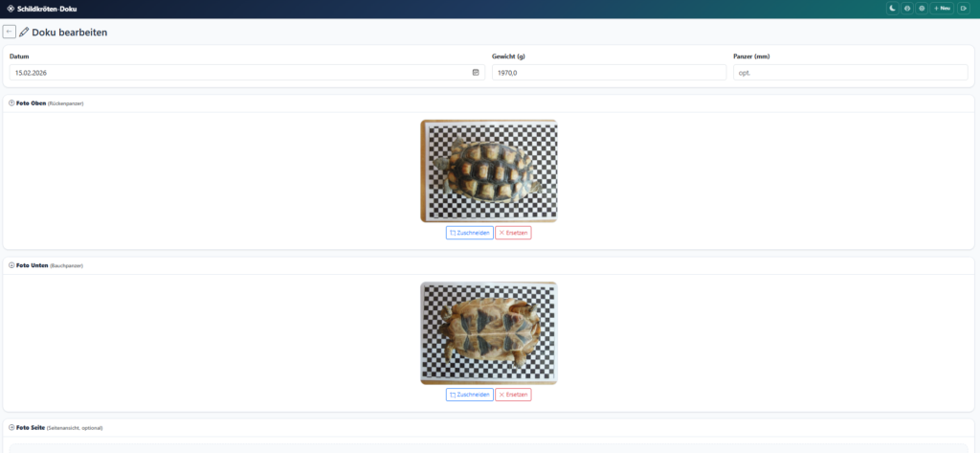Toggle dark mode with the moon icon
Viewport: 980px width, 453px height.
(892, 8)
